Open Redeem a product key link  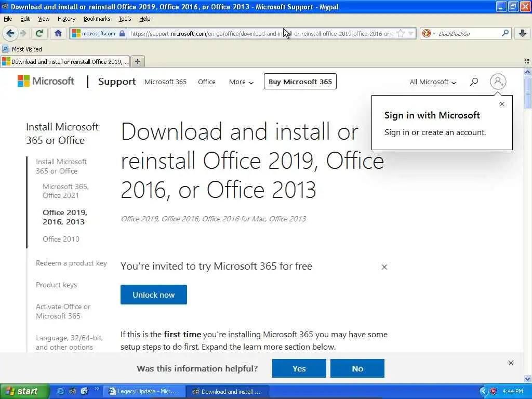(71, 263)
